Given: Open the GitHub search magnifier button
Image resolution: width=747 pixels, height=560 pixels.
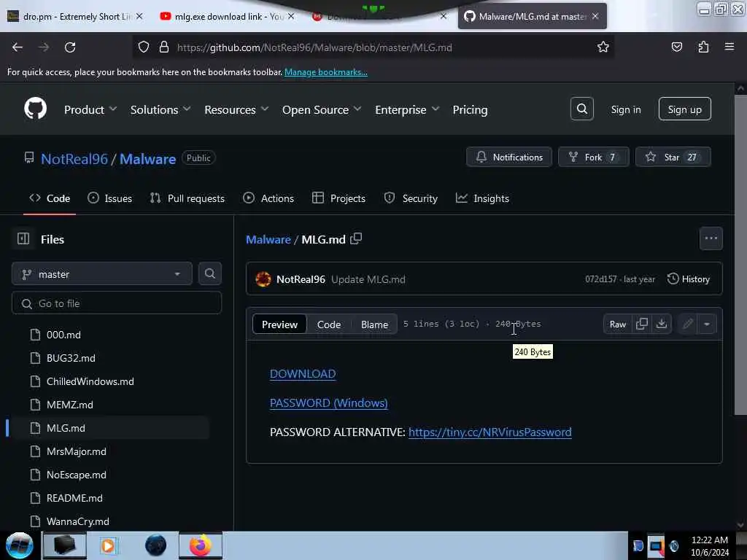Looking at the screenshot, I should pyautogui.click(x=581, y=109).
